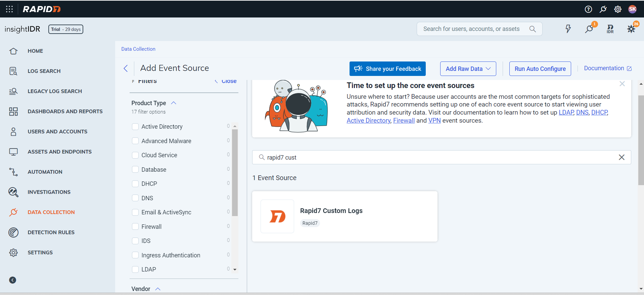Open the Firewall documentation link
644x295 pixels.
click(404, 121)
